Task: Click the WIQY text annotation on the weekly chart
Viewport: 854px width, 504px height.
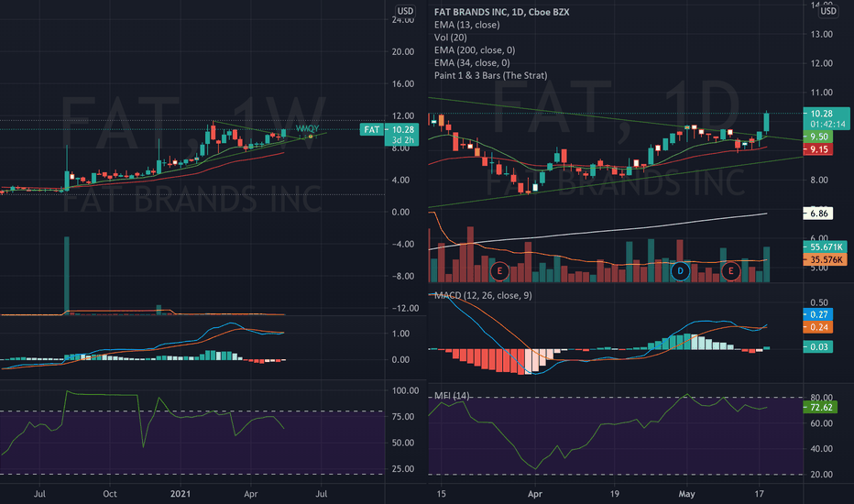Action: tap(307, 128)
